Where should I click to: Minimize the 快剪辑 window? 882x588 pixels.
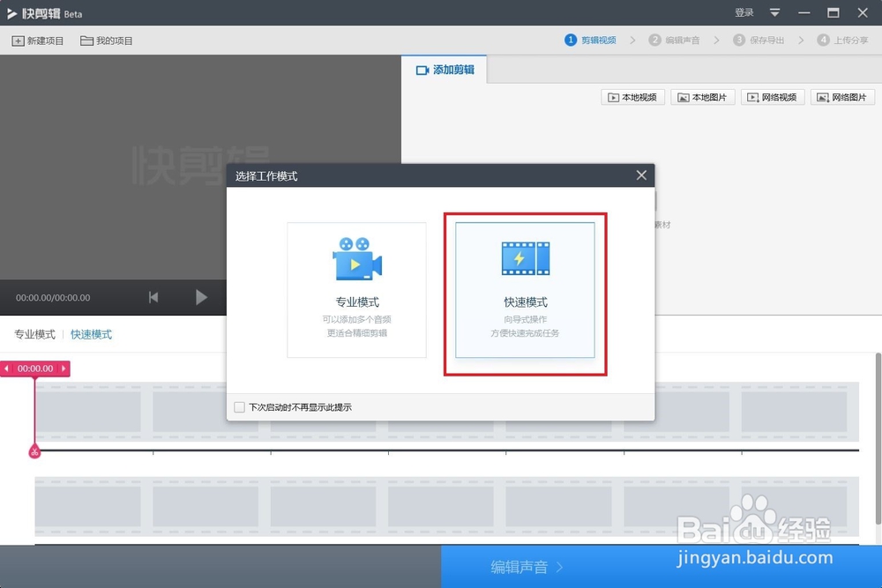[x=804, y=12]
